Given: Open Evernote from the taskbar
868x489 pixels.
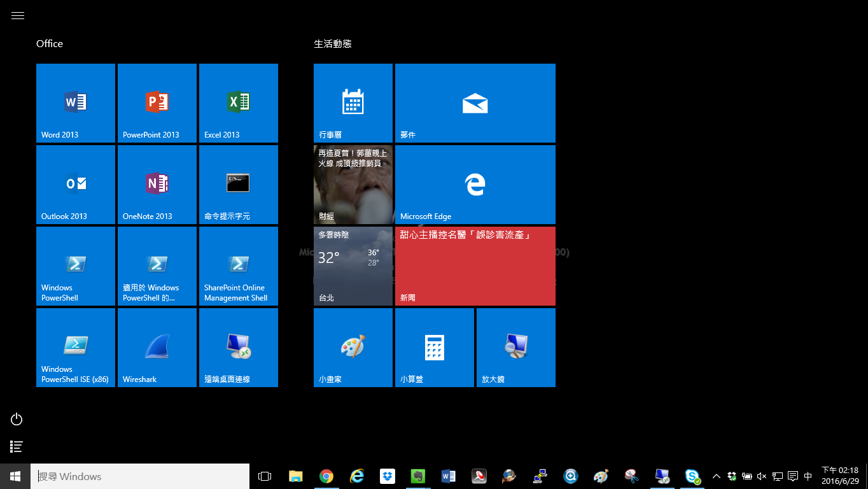Looking at the screenshot, I should [x=417, y=476].
